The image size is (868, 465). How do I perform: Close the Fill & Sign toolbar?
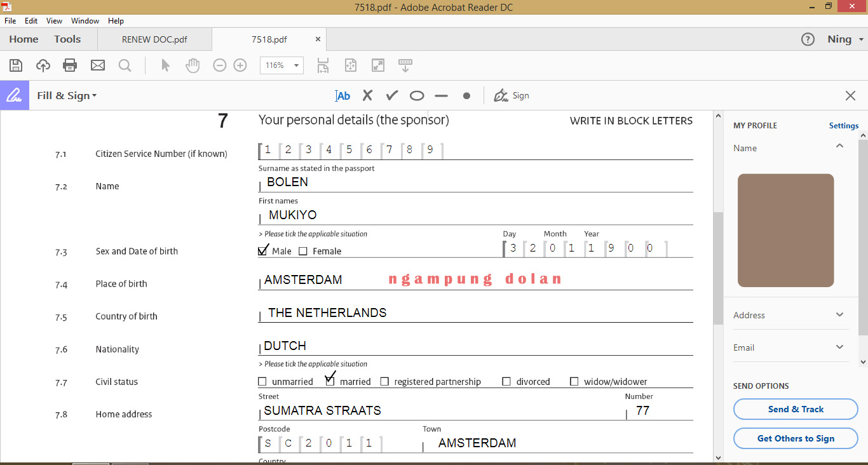click(x=850, y=95)
